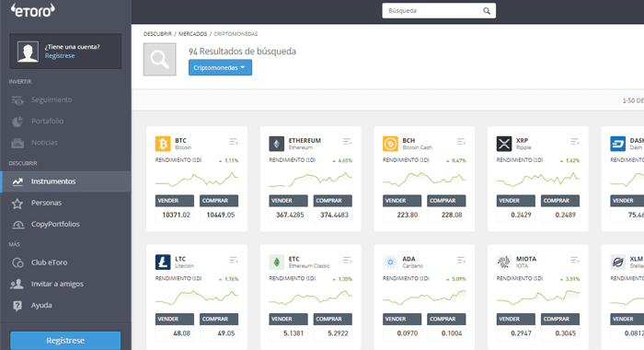Click the eToro logo
The width and height of the screenshot is (644, 350).
(32, 10)
